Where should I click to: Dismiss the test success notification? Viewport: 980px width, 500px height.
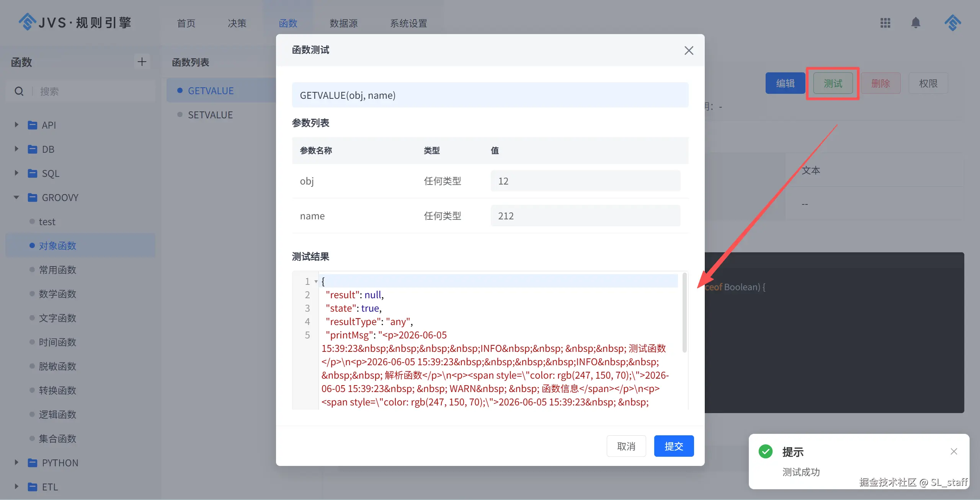[x=954, y=451]
